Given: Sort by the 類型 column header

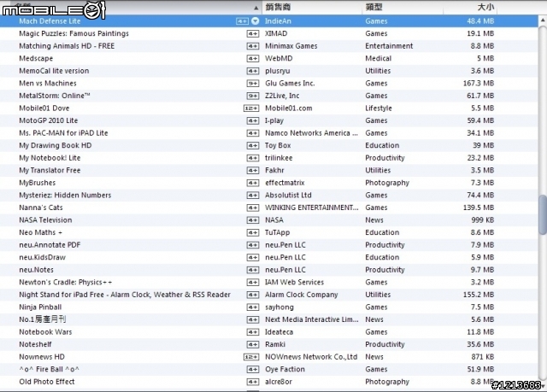Looking at the screenshot, I should coord(374,7).
